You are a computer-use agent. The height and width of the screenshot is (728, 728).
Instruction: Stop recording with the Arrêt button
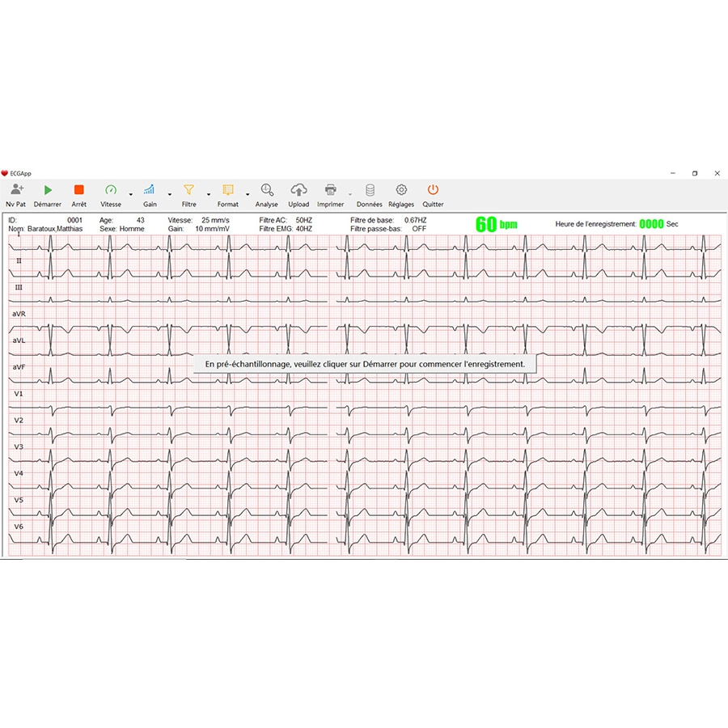(78, 190)
